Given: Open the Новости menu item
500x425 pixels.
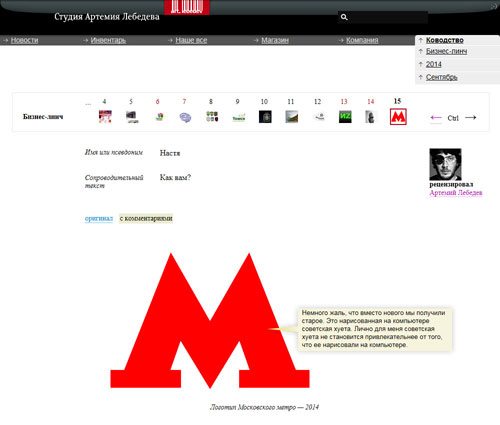Looking at the screenshot, I should (x=24, y=40).
